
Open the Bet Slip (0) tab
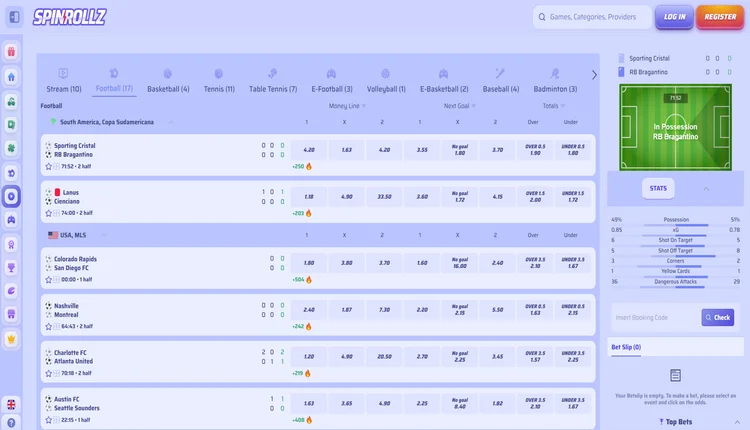[x=626, y=348]
